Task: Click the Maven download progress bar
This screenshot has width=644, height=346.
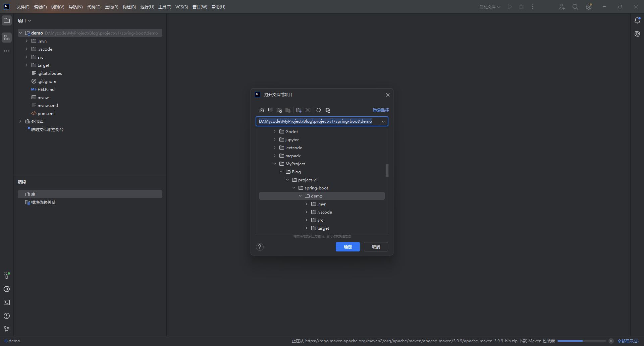Action: click(x=581, y=341)
